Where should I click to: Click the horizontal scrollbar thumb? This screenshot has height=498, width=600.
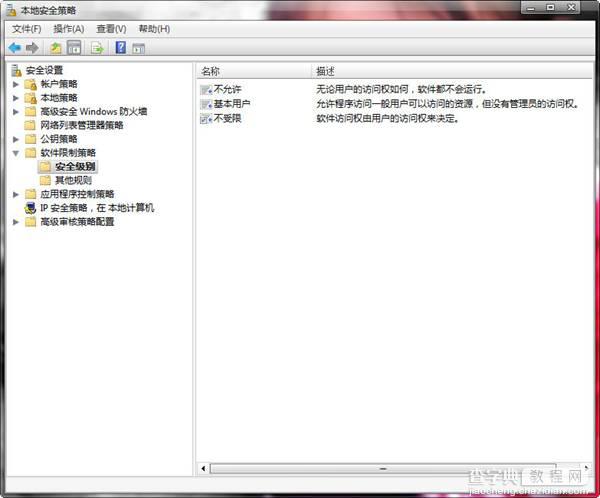coord(383,469)
